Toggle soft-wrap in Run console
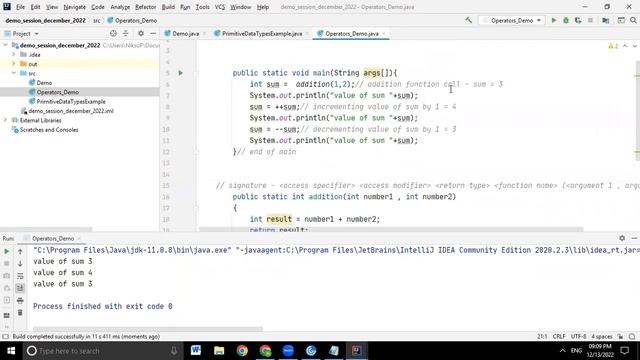This screenshot has height=360, width=640. [20, 276]
